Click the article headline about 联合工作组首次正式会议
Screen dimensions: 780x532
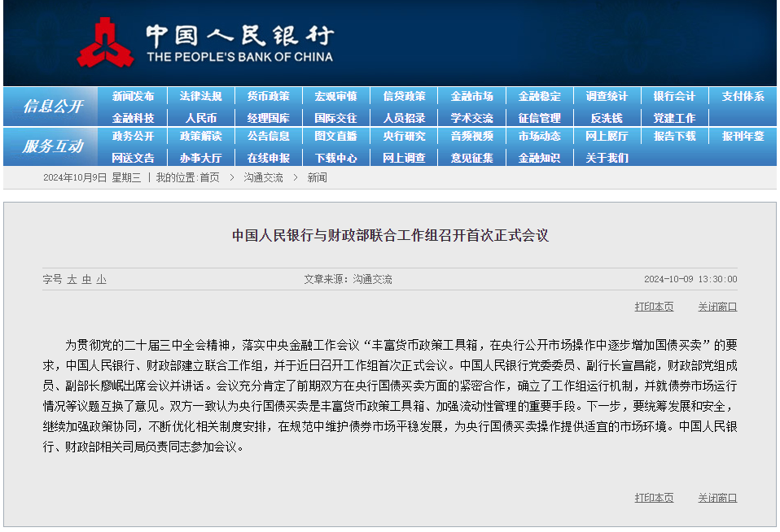pyautogui.click(x=391, y=235)
